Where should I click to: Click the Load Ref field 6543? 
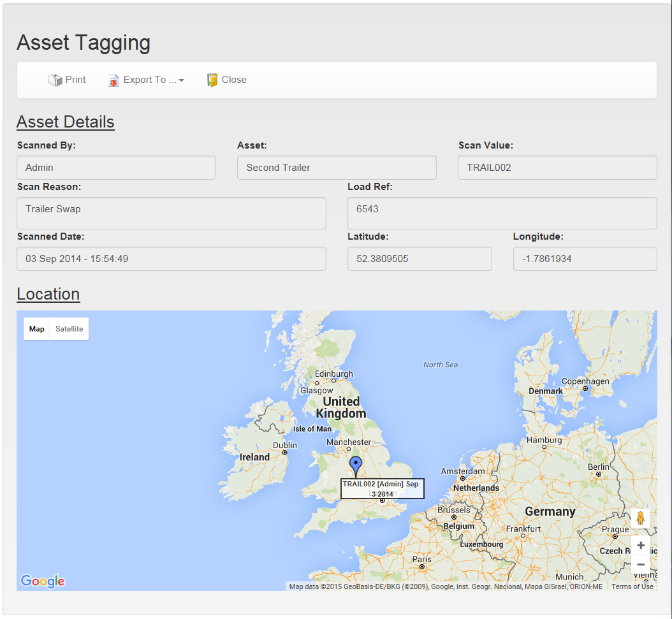click(502, 213)
